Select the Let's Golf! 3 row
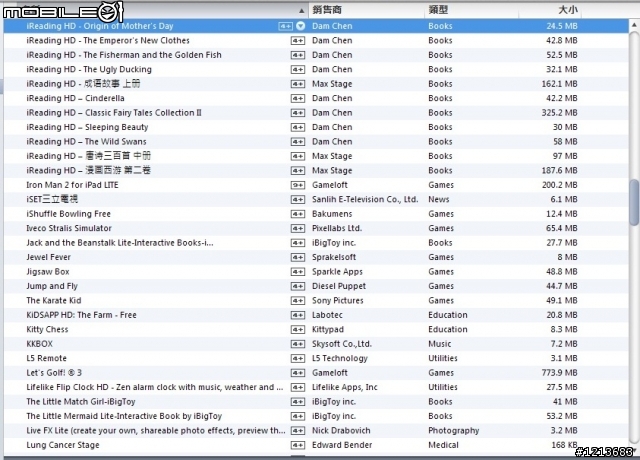 click(316, 373)
